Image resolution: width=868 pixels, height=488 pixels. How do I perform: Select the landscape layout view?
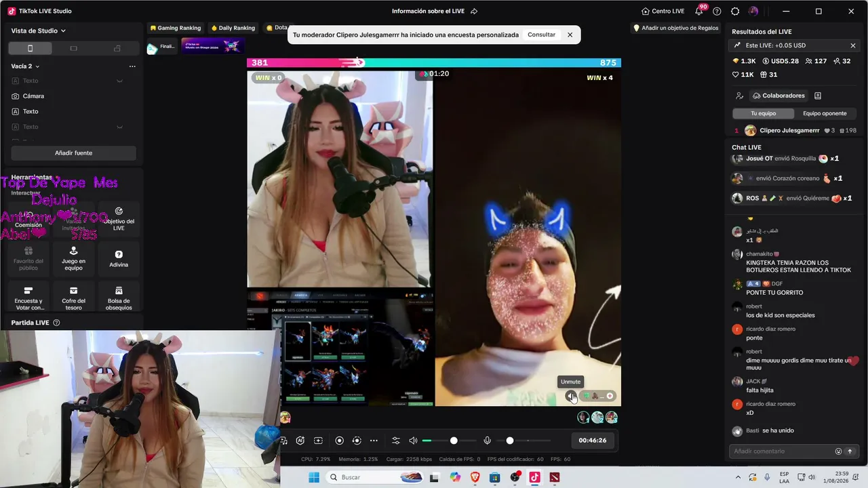click(73, 48)
